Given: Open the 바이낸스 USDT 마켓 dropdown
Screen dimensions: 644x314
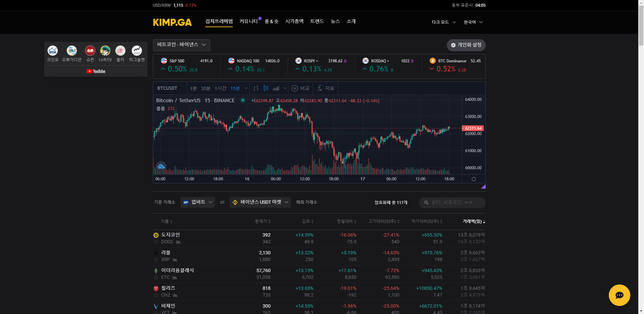Looking at the screenshot, I should pos(260,202).
